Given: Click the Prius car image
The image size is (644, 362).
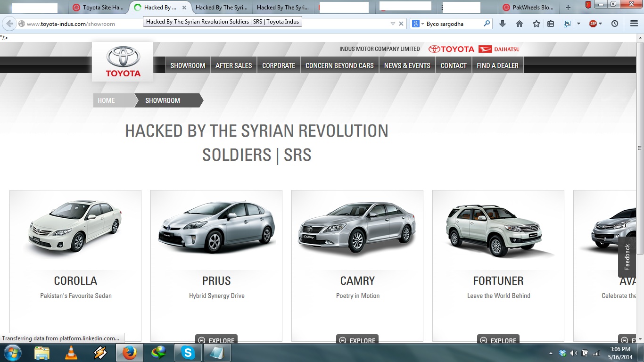Looking at the screenshot, I should pos(216,226).
